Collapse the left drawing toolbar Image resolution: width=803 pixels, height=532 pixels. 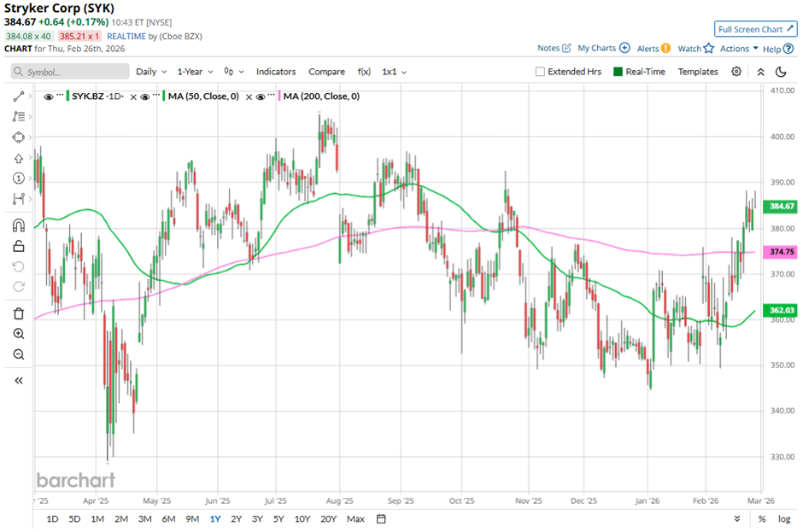[19, 381]
